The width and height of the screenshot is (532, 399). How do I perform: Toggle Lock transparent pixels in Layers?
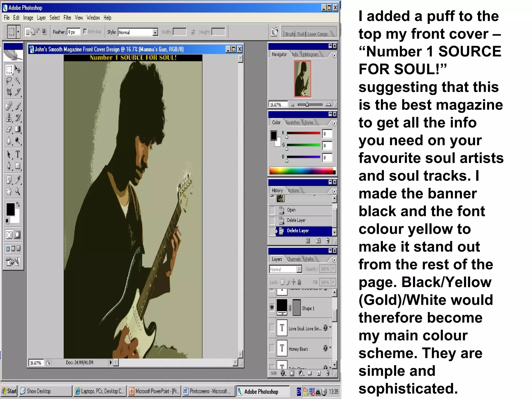(x=282, y=282)
